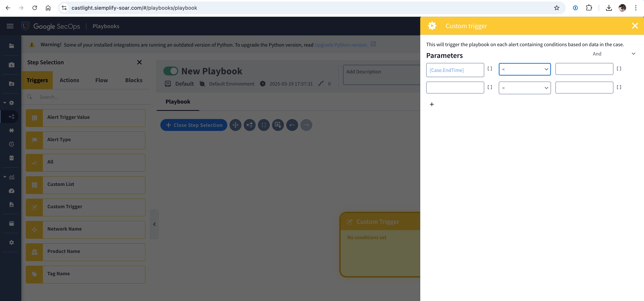The height and width of the screenshot is (301, 644).
Task: Switch to the Flow tab
Action: pos(101,80)
